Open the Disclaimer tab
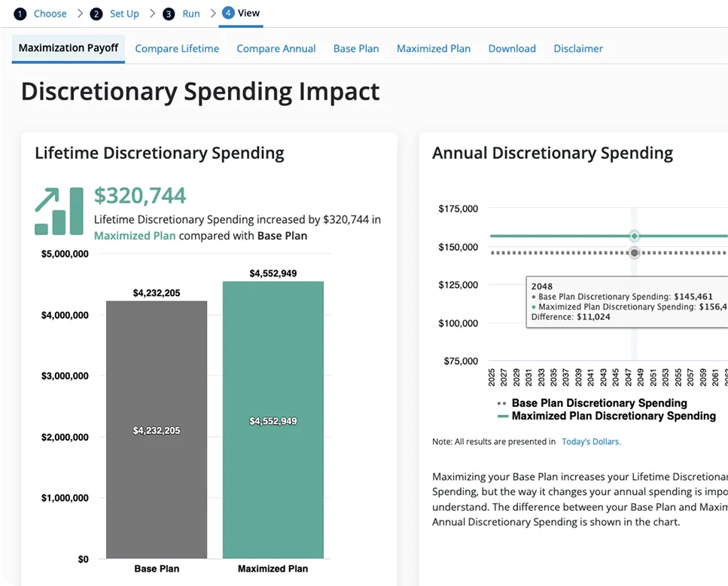Viewport: 728px width, 586px height. (578, 49)
